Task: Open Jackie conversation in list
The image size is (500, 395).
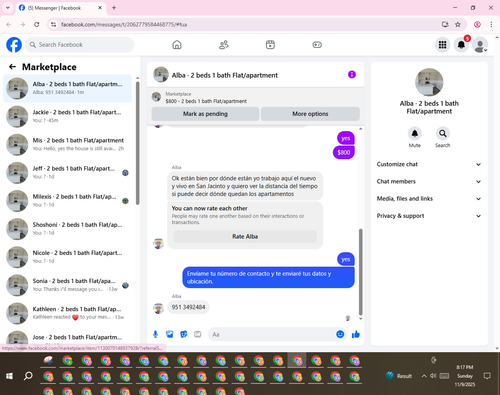Action: [x=67, y=116]
